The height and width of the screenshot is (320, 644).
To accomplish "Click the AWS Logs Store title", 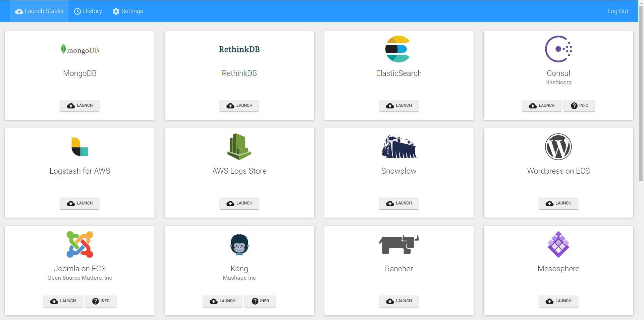I will tap(239, 171).
